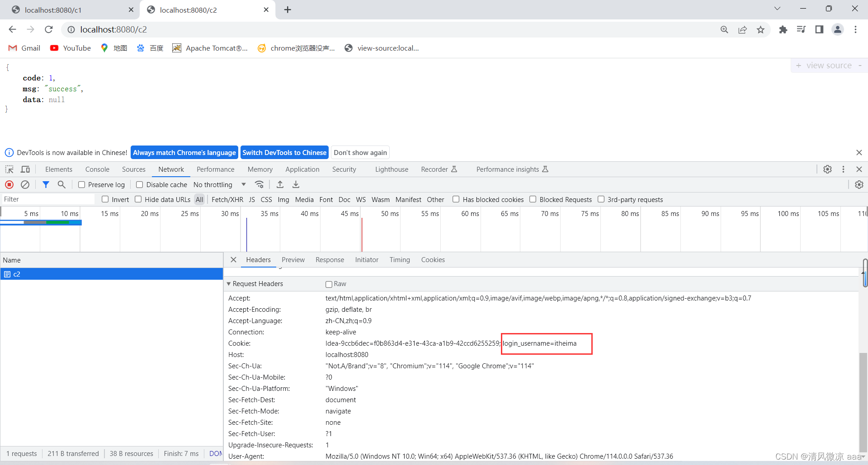Select the c2 request row
Screen dimensions: 868x465
[x=112, y=274]
